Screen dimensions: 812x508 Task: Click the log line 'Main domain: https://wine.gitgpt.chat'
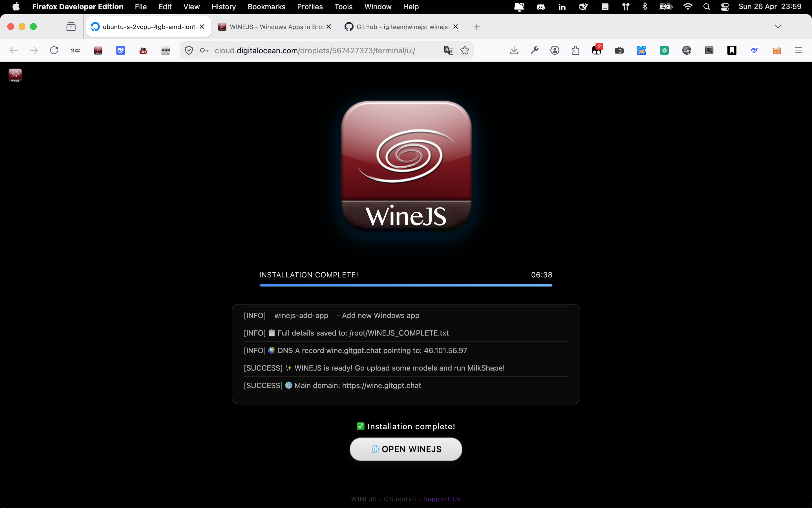pyautogui.click(x=406, y=385)
